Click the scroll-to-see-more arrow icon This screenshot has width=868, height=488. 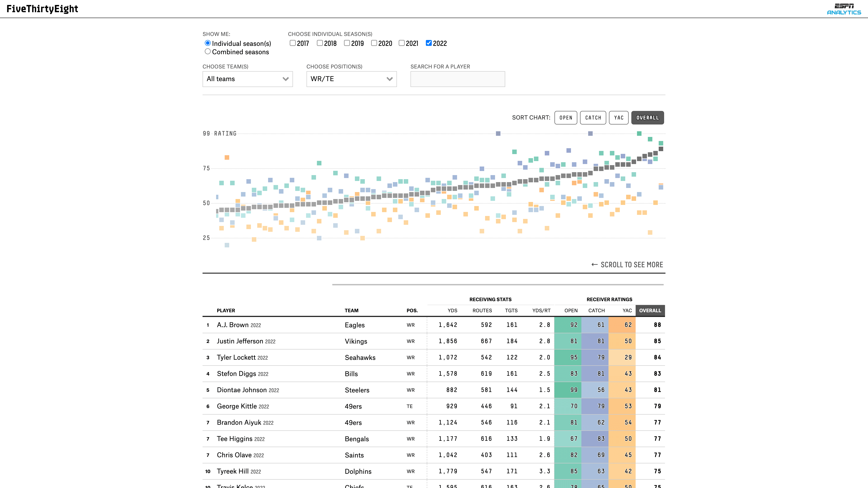(594, 265)
